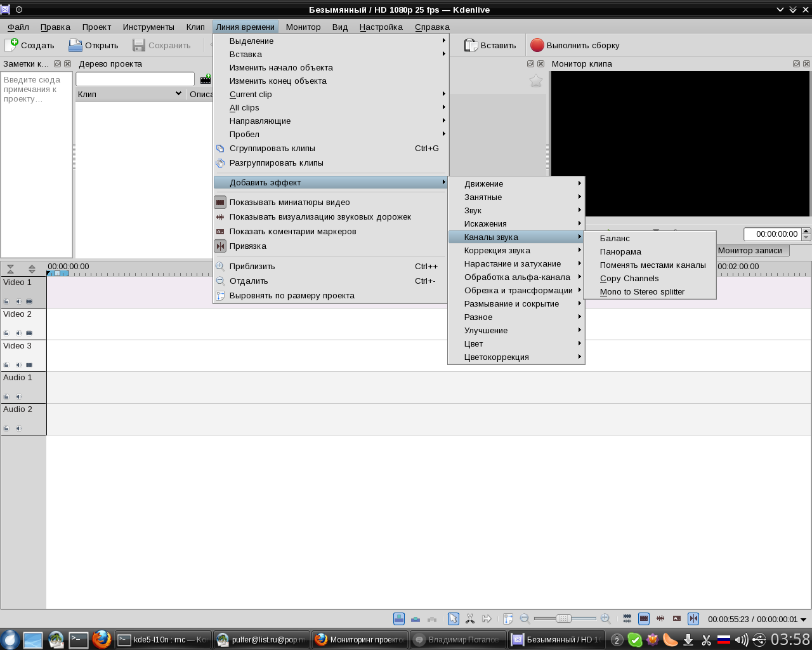Image resolution: width=812 pixels, height=650 pixels.
Task: Expand the 'Коррекция звука' effects submenu
Action: tap(516, 251)
